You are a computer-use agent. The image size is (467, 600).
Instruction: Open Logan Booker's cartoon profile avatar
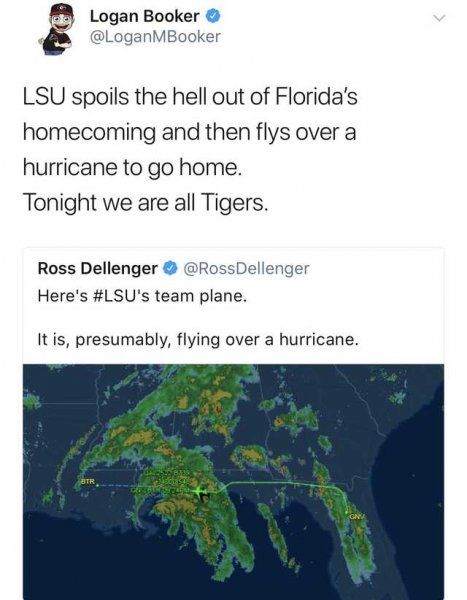(x=57, y=29)
